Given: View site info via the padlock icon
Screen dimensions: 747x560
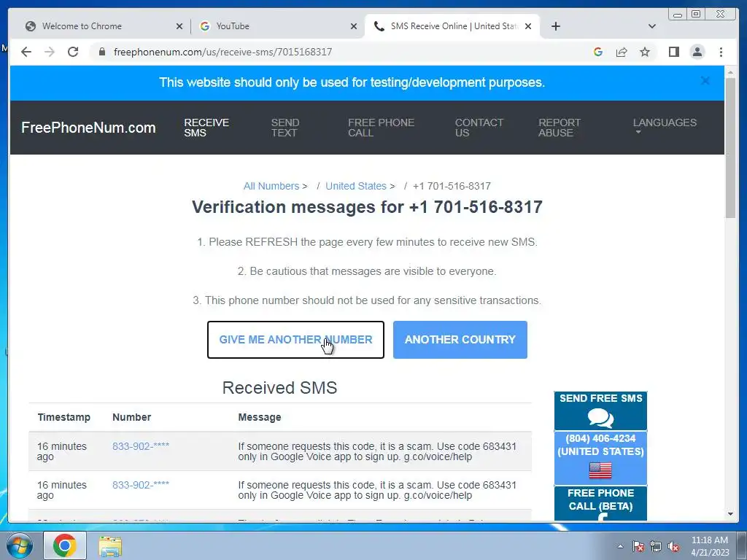Looking at the screenshot, I should (x=102, y=52).
